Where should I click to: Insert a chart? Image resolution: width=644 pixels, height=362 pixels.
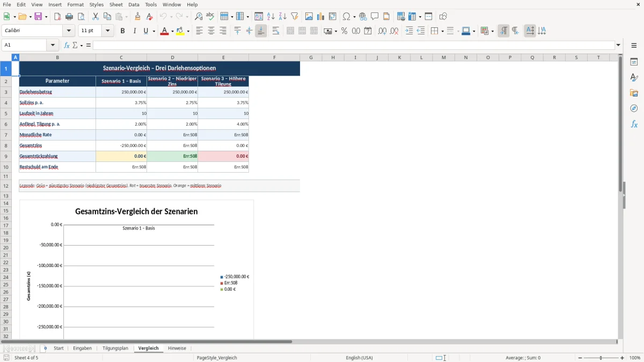coord(321,17)
